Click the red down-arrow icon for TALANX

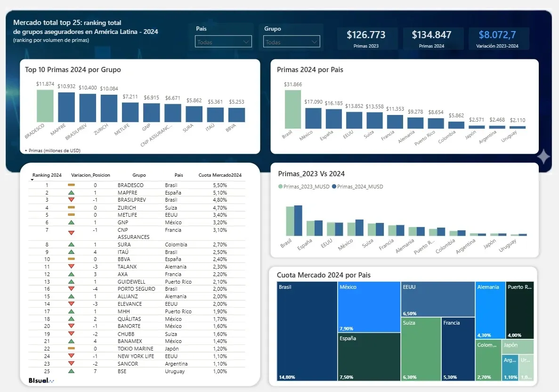pyautogui.click(x=71, y=267)
